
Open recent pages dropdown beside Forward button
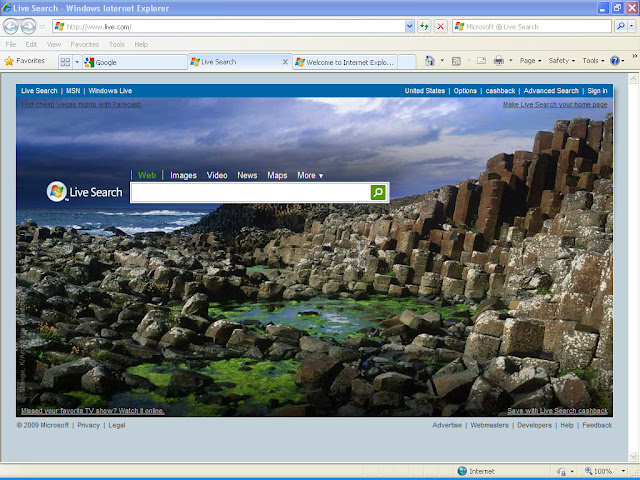42,27
